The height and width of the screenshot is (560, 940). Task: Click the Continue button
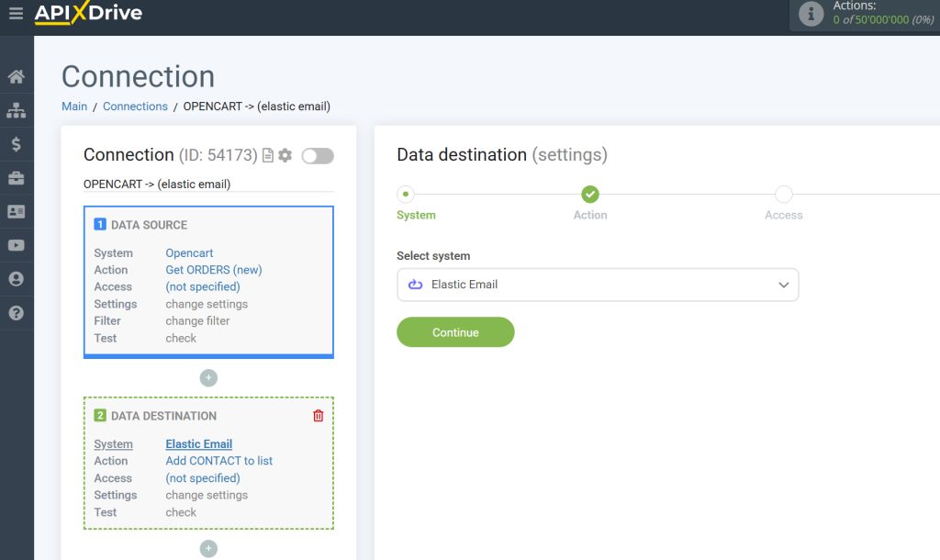click(455, 332)
